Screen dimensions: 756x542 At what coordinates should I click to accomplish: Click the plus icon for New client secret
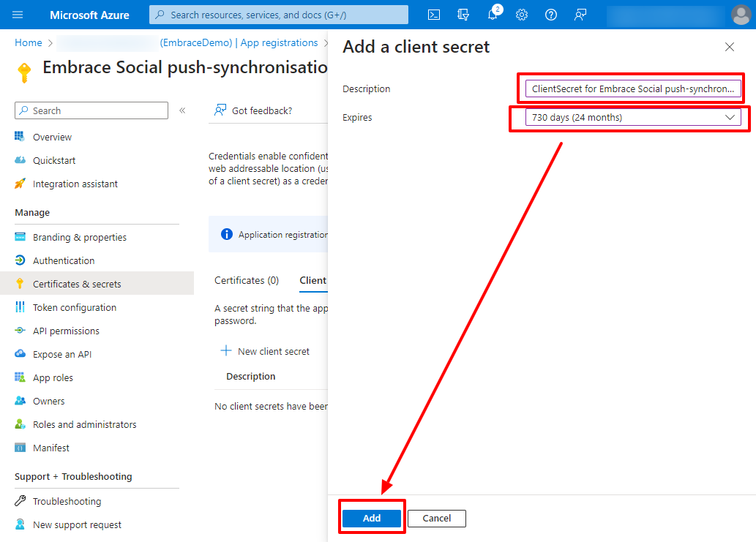[225, 351]
